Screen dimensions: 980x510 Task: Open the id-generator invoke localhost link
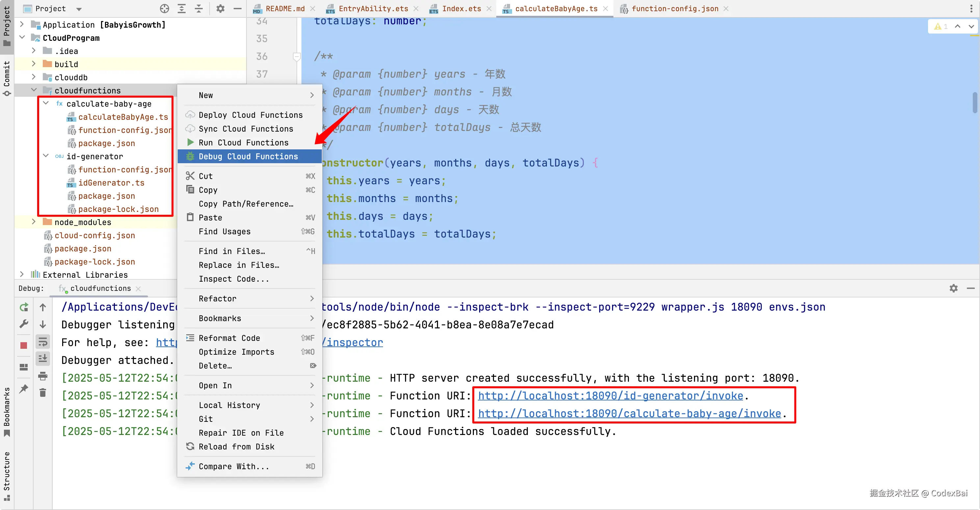[610, 395]
